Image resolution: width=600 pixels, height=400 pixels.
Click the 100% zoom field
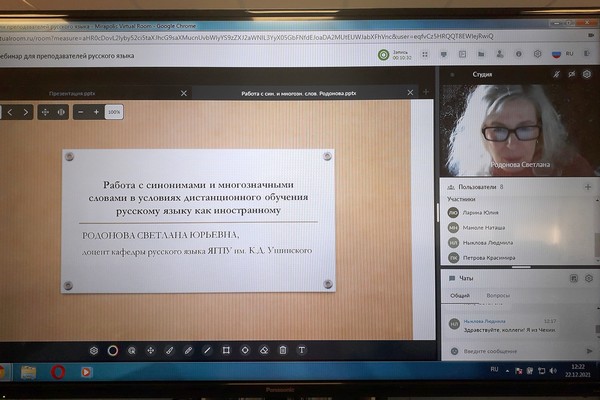point(114,112)
